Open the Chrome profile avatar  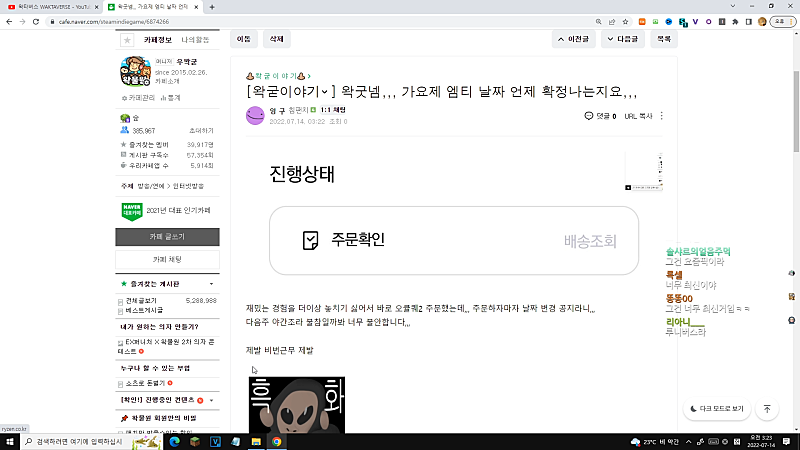762,22
